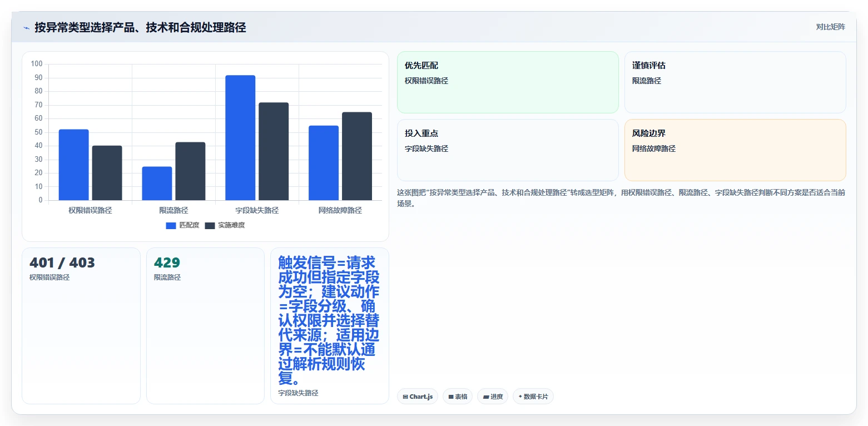Screen dimensions: 868x426
Task: Click the 字段缺失路径 caption under the blue text
Action: [x=298, y=393]
